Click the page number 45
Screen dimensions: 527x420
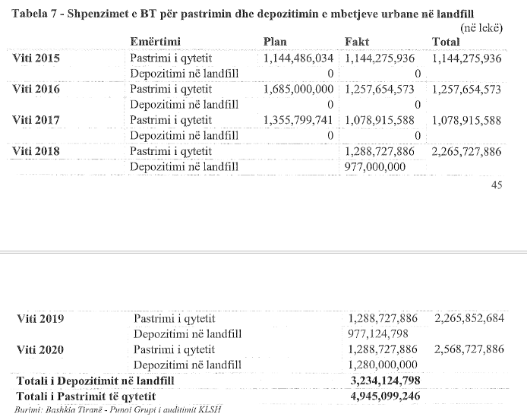point(497,185)
